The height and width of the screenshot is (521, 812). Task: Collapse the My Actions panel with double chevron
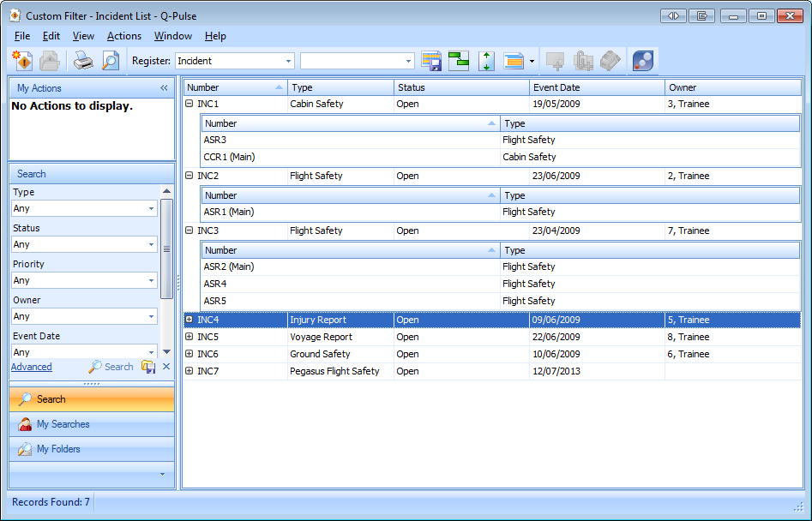[164, 88]
